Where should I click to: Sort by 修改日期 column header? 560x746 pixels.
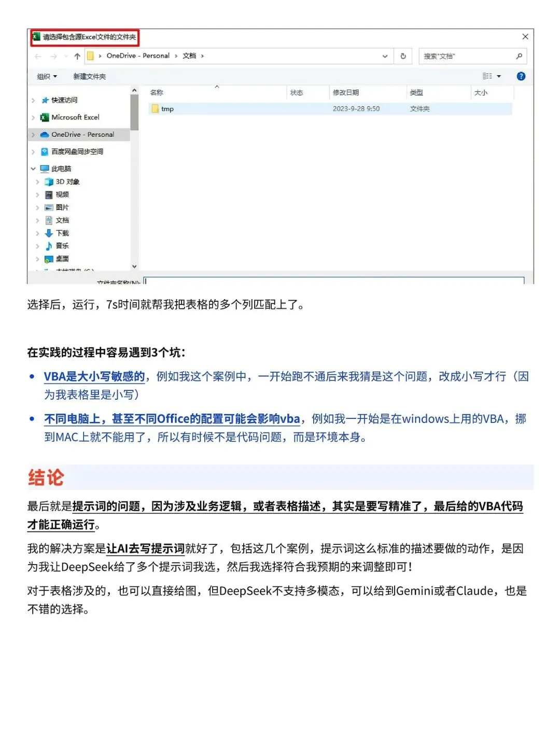click(346, 92)
